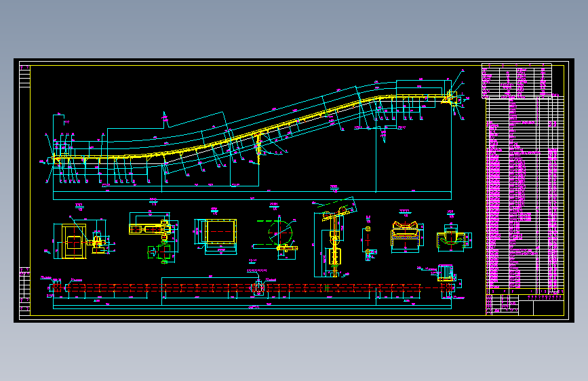This screenshot has height=381, width=588.
Task: Click the white revision strip at drawing's top-left corner
Action: click(x=24, y=77)
